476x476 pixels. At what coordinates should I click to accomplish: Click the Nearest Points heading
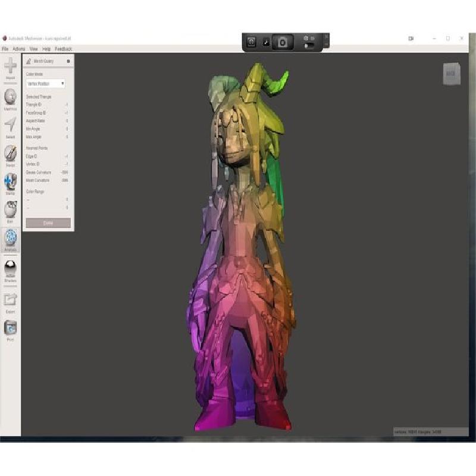[37, 148]
